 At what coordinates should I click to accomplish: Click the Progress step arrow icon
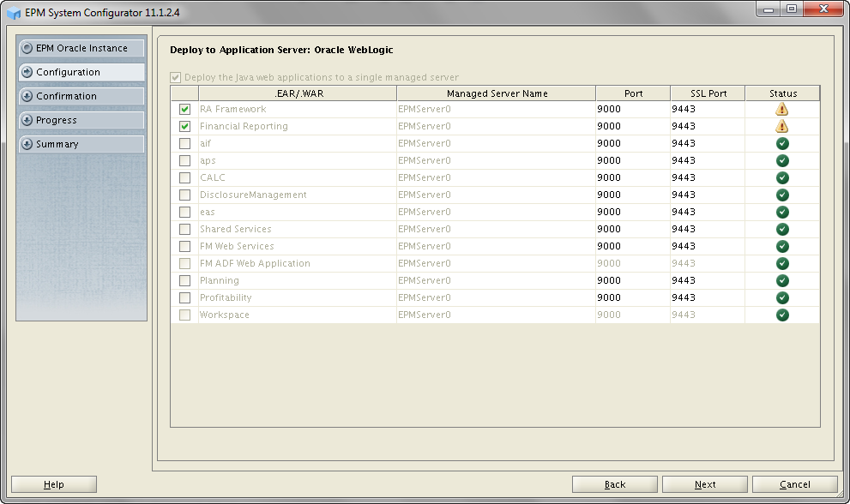27,120
